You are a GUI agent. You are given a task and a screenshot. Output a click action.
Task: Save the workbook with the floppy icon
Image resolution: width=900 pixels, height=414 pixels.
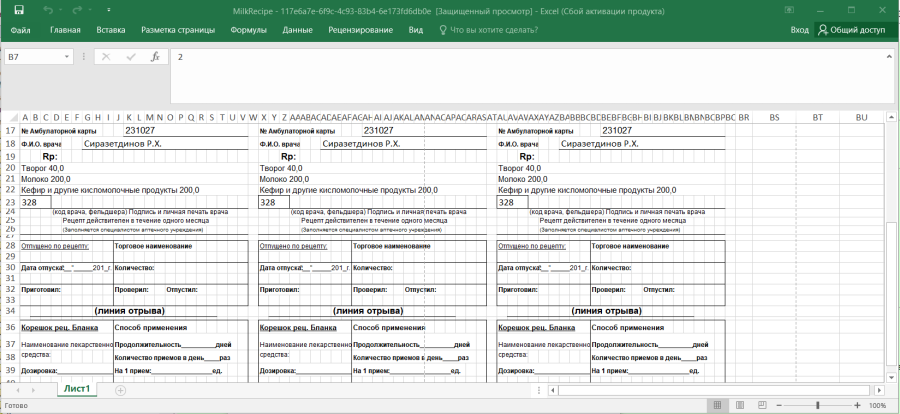18,10
